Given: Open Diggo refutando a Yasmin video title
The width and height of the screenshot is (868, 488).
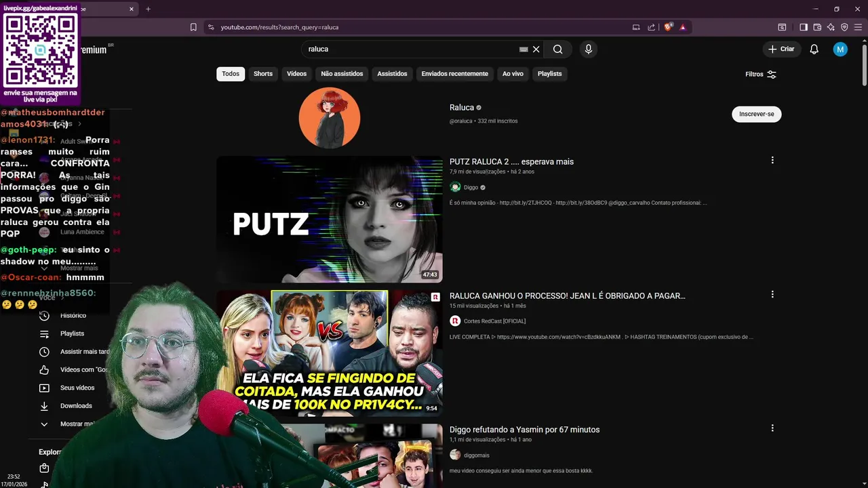Looking at the screenshot, I should (x=524, y=430).
